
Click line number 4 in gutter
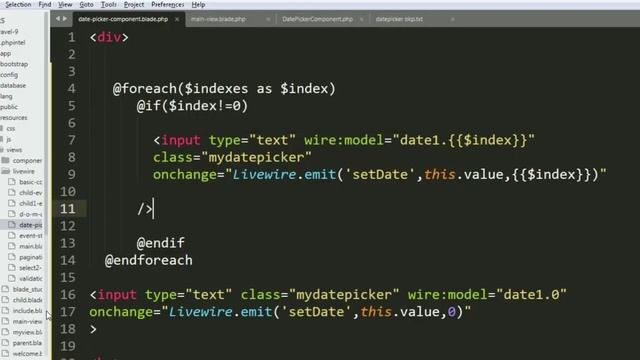point(71,89)
